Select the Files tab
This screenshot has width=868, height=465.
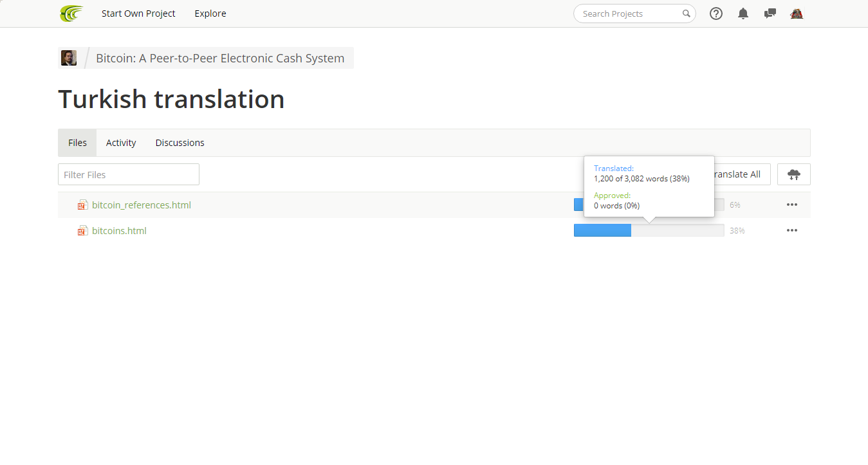coord(77,143)
